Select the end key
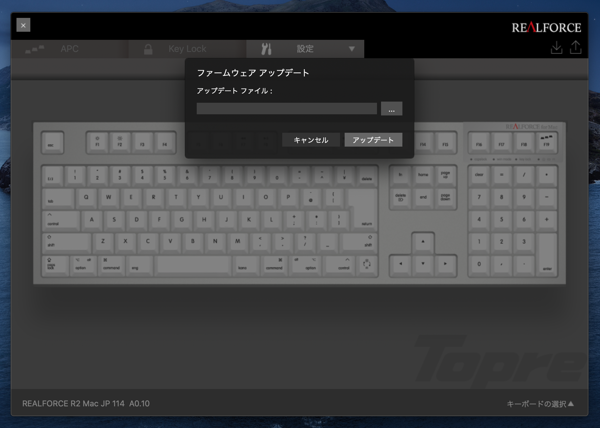Screen dimensions: 600x428 pyautogui.click(x=423, y=198)
